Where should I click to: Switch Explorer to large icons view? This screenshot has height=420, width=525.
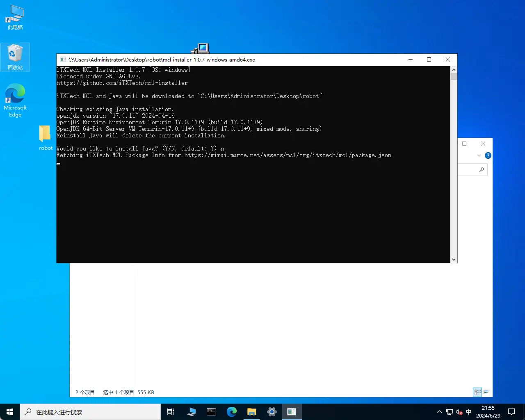click(486, 392)
